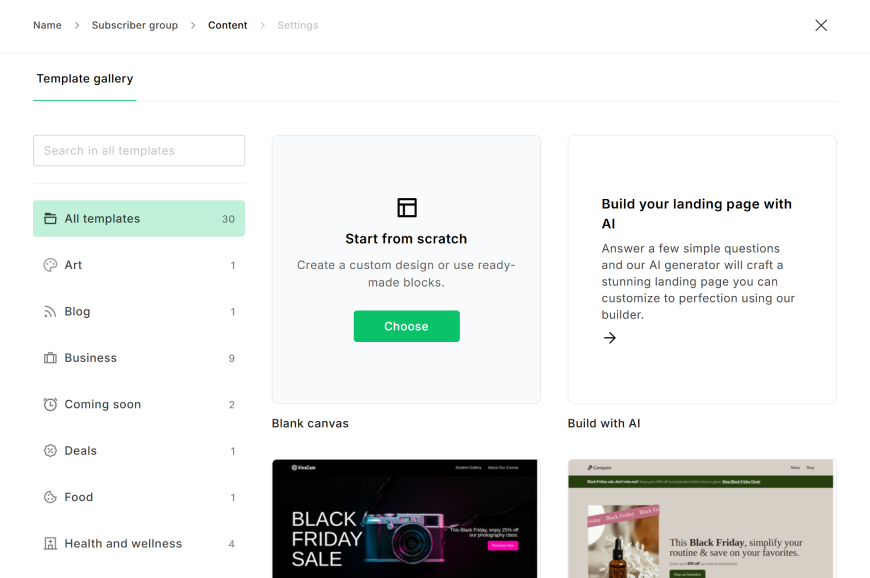The height and width of the screenshot is (578, 870).
Task: Go back to the Name step
Action: click(47, 25)
